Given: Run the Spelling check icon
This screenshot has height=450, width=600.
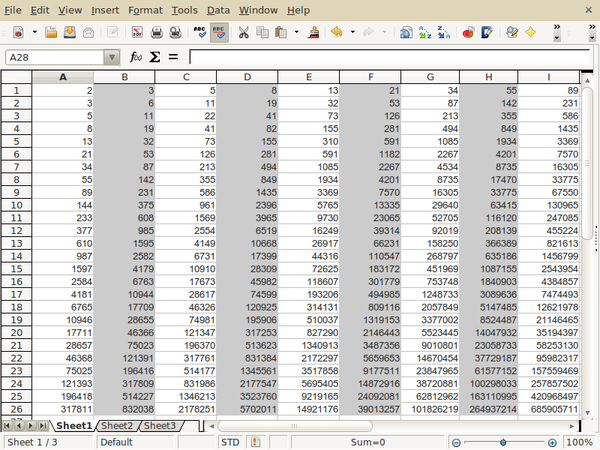Looking at the screenshot, I should click(x=200, y=33).
